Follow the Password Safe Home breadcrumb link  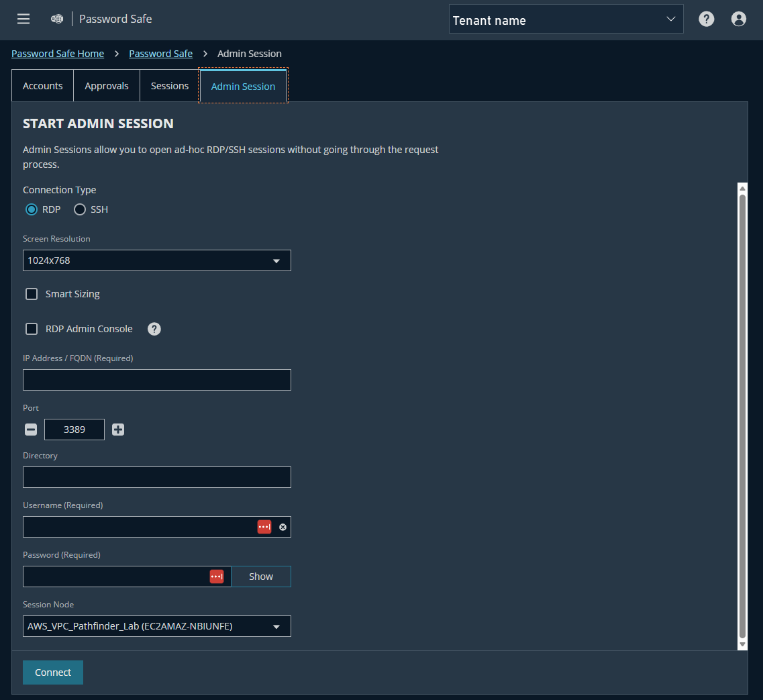click(x=58, y=53)
